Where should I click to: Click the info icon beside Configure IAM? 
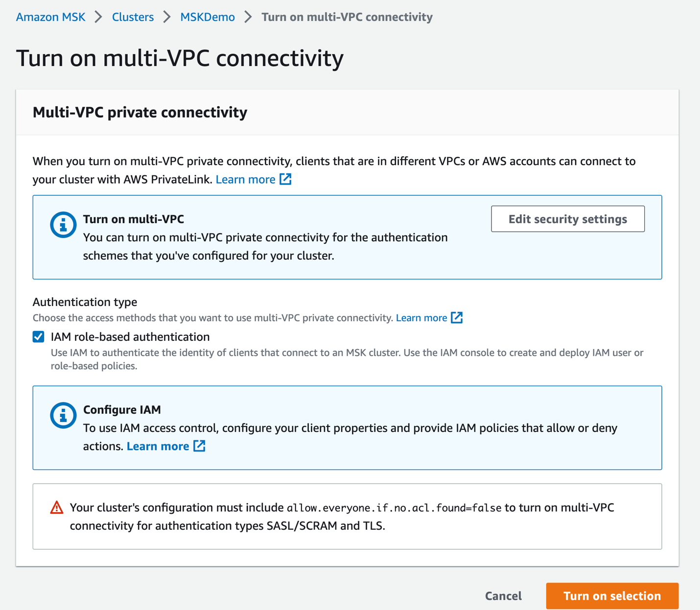pyautogui.click(x=63, y=415)
